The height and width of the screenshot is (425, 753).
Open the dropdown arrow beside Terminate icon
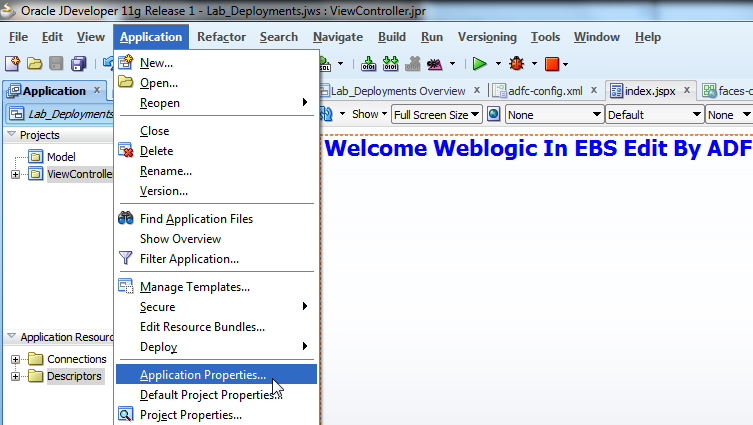(565, 64)
